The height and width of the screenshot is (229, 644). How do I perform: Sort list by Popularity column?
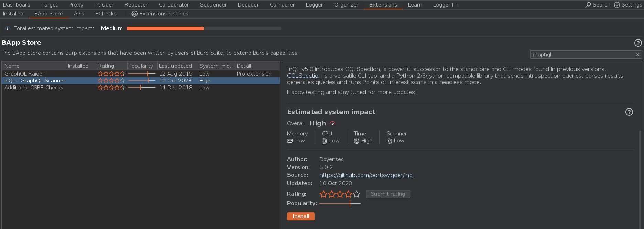142,66
